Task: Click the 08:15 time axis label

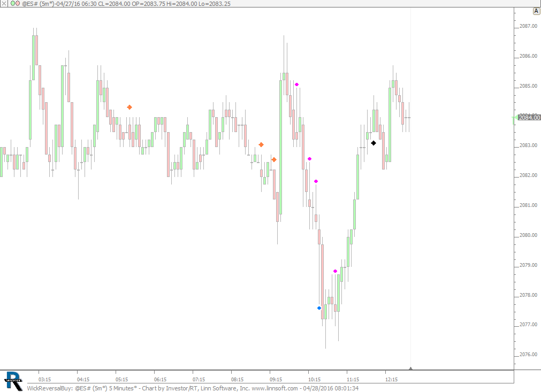Action: coord(238,379)
